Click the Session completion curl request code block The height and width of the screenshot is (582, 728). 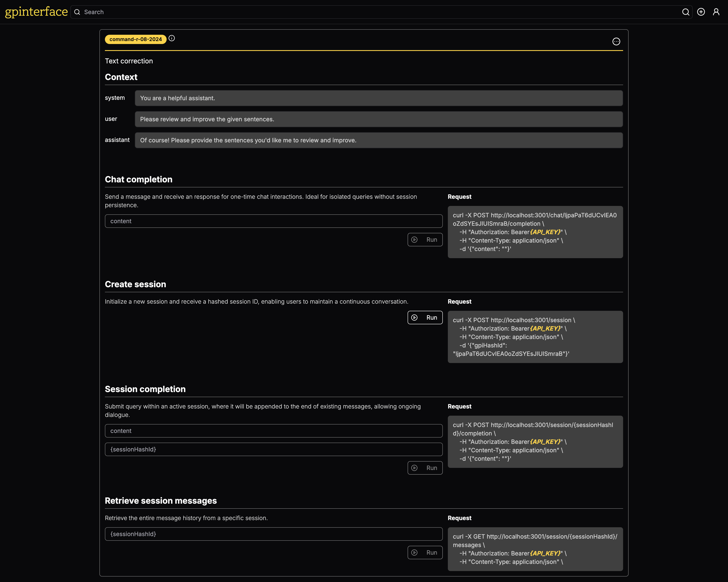(x=535, y=442)
